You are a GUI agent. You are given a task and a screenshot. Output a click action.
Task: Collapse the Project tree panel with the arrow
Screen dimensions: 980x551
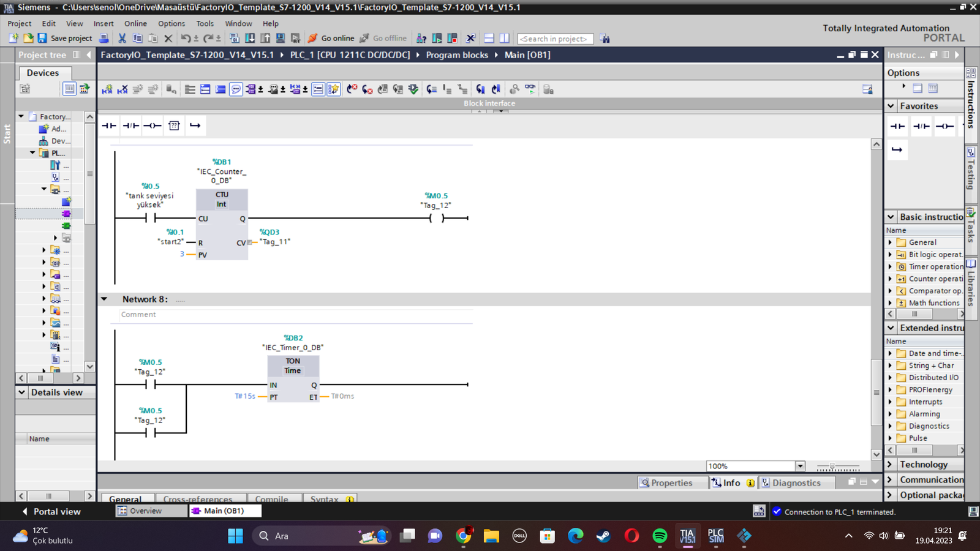pos(89,55)
